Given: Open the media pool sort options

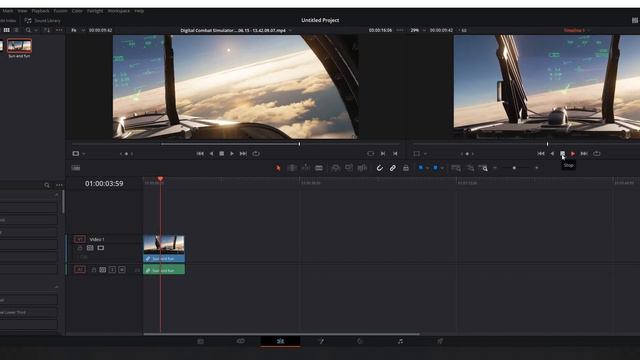Looking at the screenshot, I should [x=47, y=30].
